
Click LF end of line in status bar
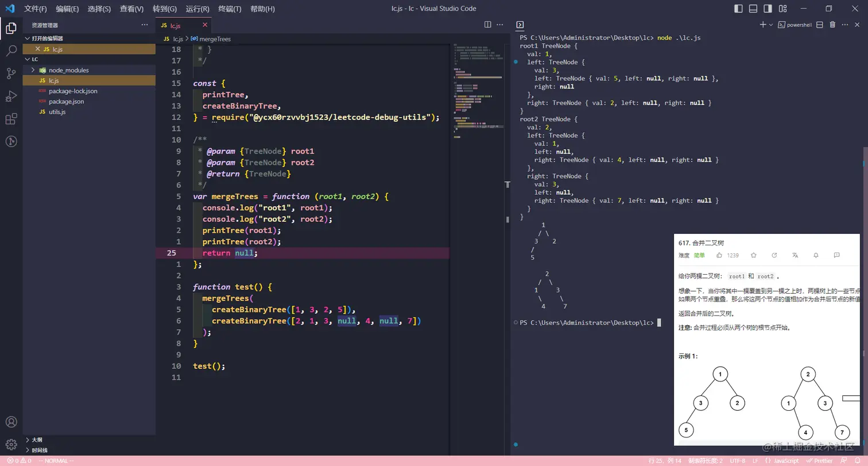755,461
